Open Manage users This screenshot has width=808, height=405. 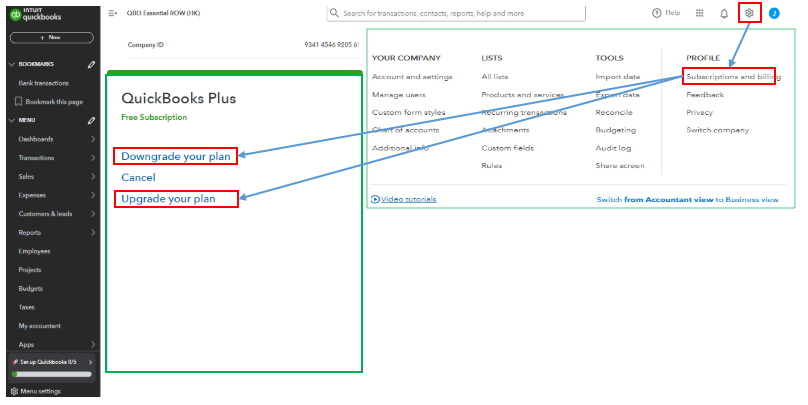[x=399, y=95]
